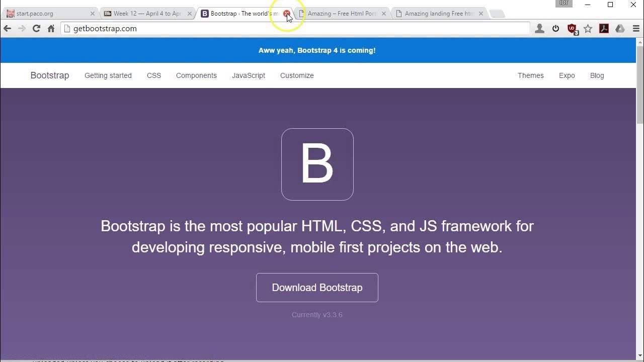The image size is (644, 362).
Task: Open the Themes link in navbar
Action: (x=531, y=75)
